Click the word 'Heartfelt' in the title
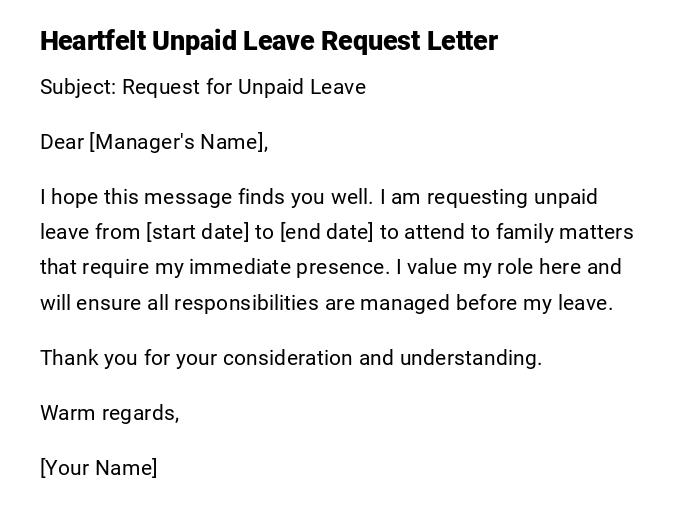The height and width of the screenshot is (530, 700). (x=92, y=41)
